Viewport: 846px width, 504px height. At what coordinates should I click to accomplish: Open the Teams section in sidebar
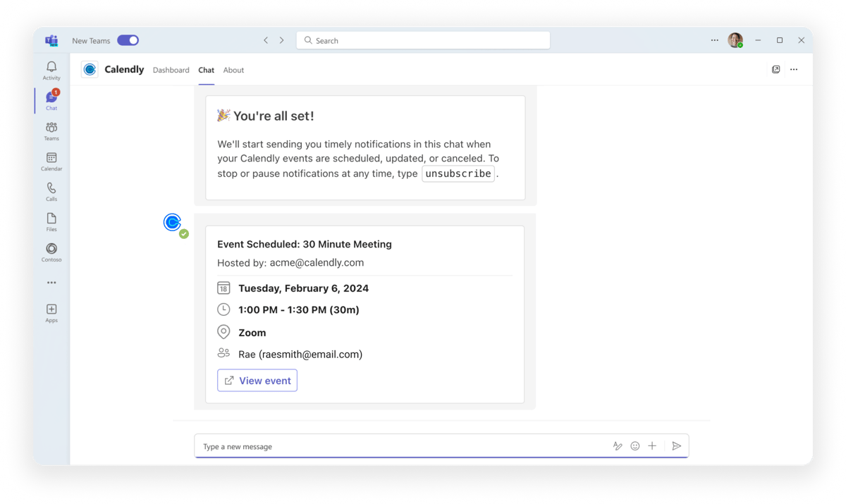point(51,131)
